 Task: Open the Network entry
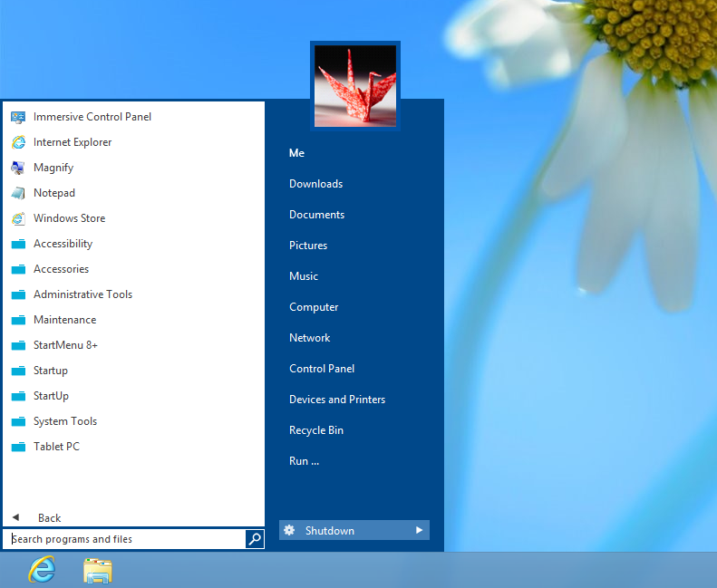tap(310, 338)
